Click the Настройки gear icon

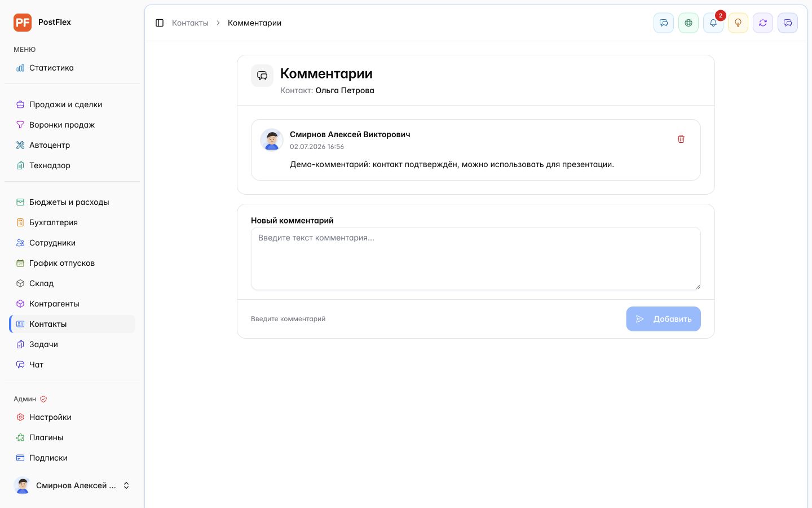[20, 417]
